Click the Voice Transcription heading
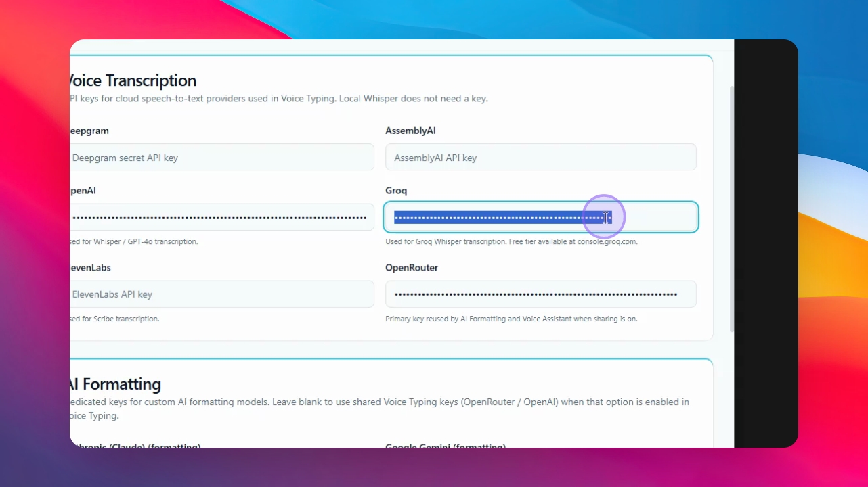868x487 pixels. point(133,80)
